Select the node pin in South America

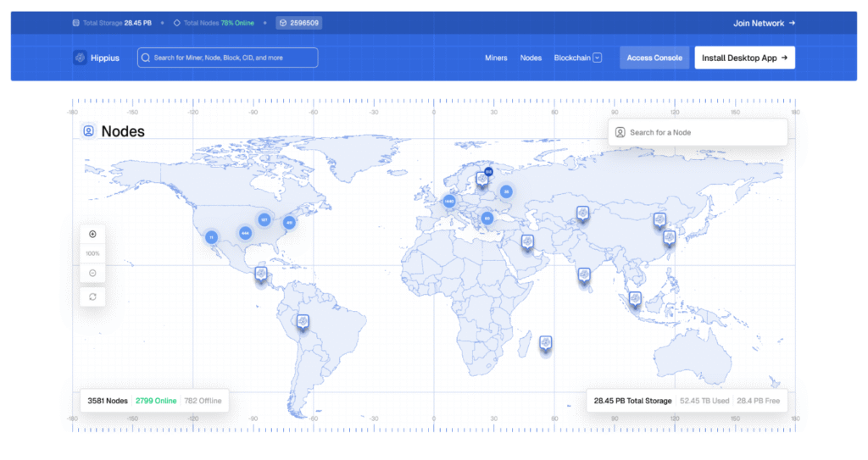[303, 322]
